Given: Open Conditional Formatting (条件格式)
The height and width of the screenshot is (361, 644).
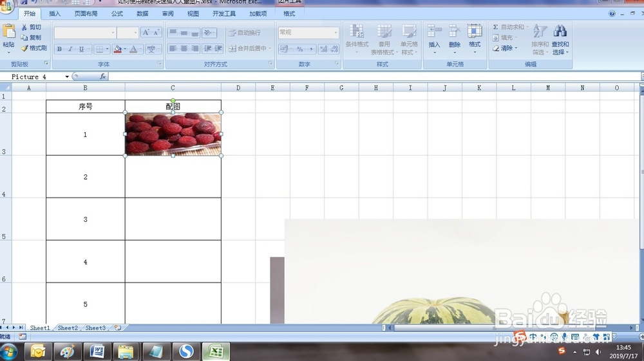Looking at the screenshot, I should [357, 39].
